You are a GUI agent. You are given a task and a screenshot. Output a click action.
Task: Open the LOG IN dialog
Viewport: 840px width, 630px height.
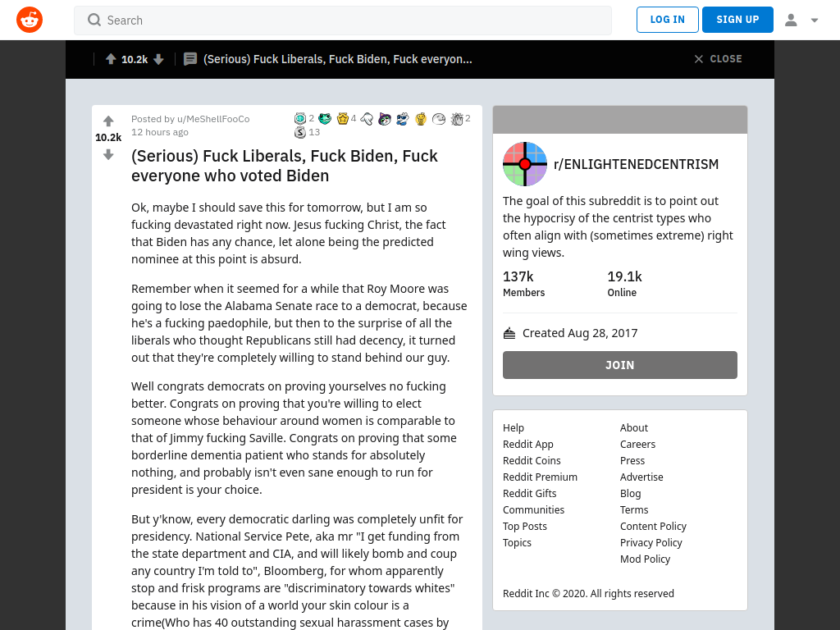tap(668, 20)
